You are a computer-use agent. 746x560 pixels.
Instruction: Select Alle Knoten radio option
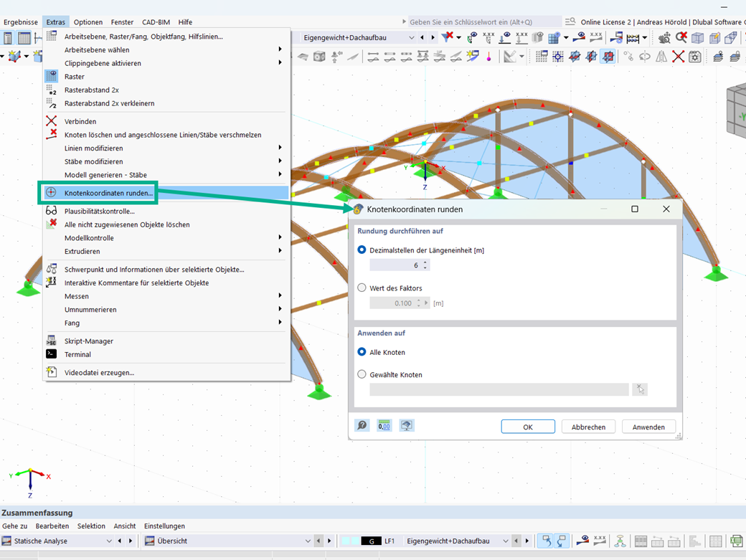point(362,352)
